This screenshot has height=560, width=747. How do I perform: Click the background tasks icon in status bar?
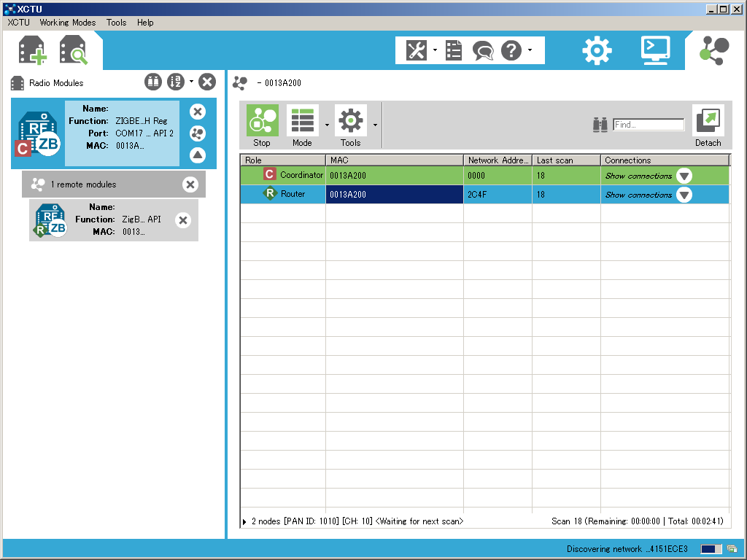(x=732, y=549)
